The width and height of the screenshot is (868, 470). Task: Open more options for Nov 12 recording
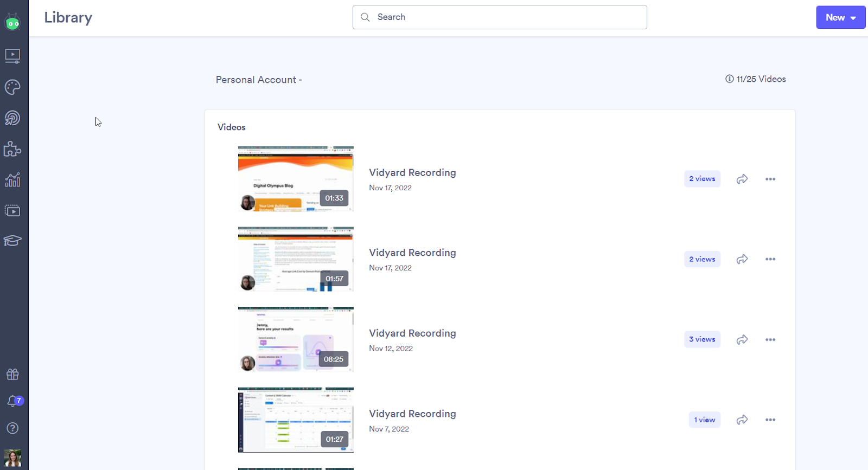770,340
